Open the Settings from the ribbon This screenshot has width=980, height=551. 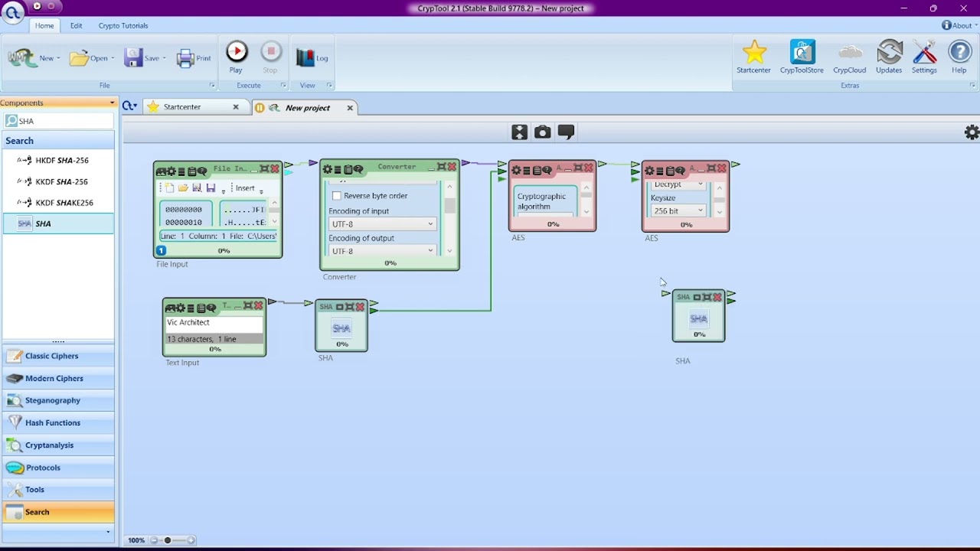click(x=924, y=57)
